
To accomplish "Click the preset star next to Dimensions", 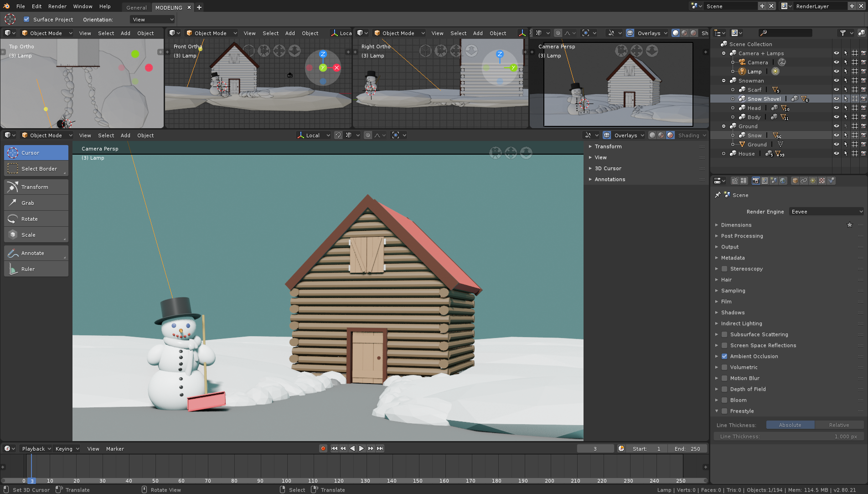I will click(850, 225).
